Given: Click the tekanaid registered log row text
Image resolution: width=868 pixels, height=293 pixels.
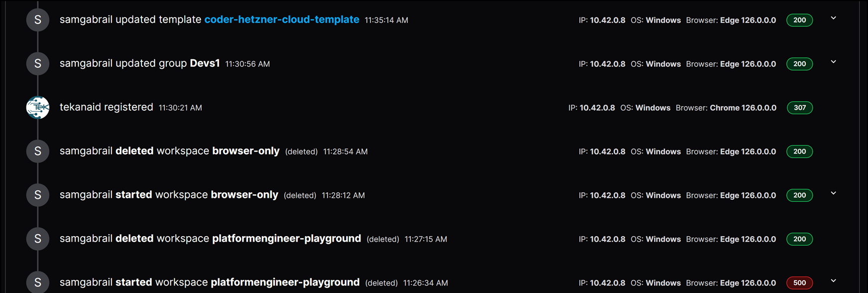Looking at the screenshot, I should [106, 108].
